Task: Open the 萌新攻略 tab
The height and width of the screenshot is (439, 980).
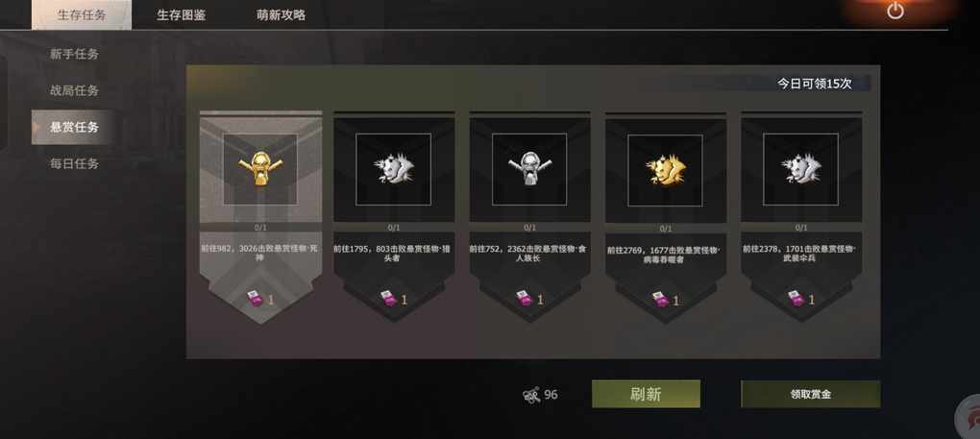Action: 281,15
